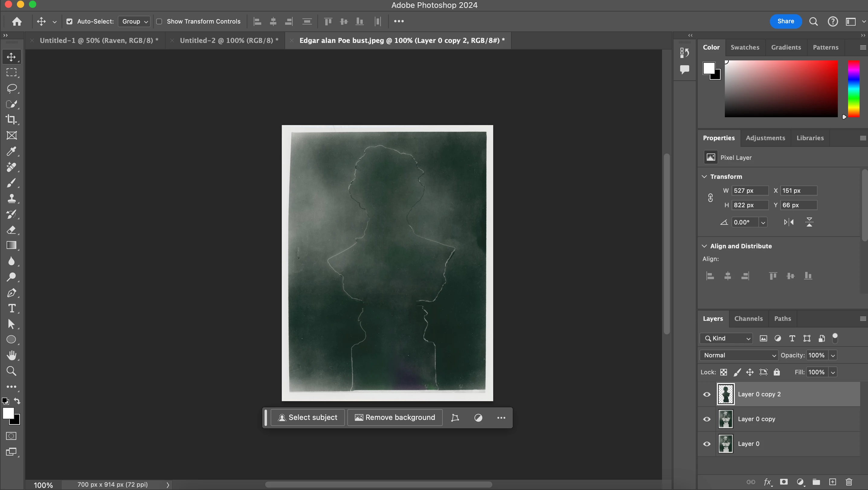This screenshot has width=868, height=490.
Task: Open the Normal blend mode dropdown
Action: pyautogui.click(x=738, y=355)
